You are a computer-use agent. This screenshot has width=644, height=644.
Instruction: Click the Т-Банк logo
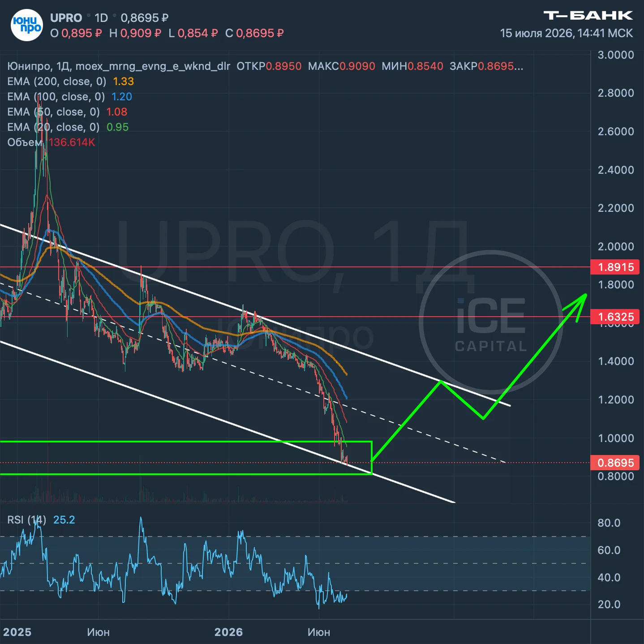588,16
